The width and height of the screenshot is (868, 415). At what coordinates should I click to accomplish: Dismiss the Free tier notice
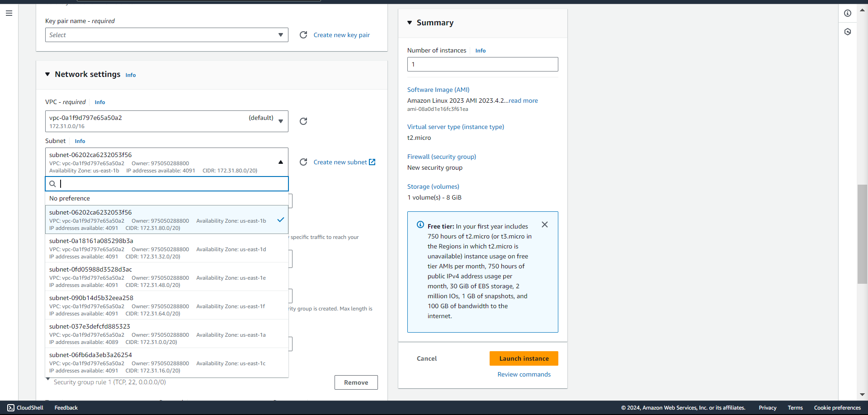tap(545, 225)
